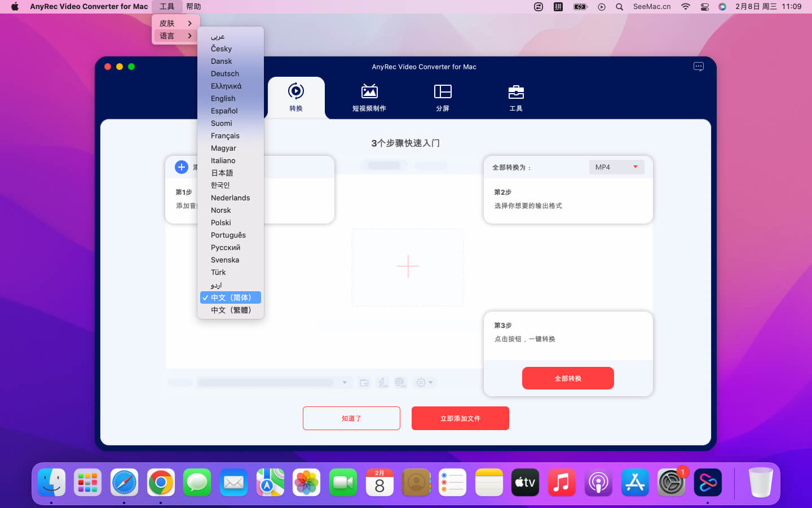Choose English from the language list

(223, 99)
